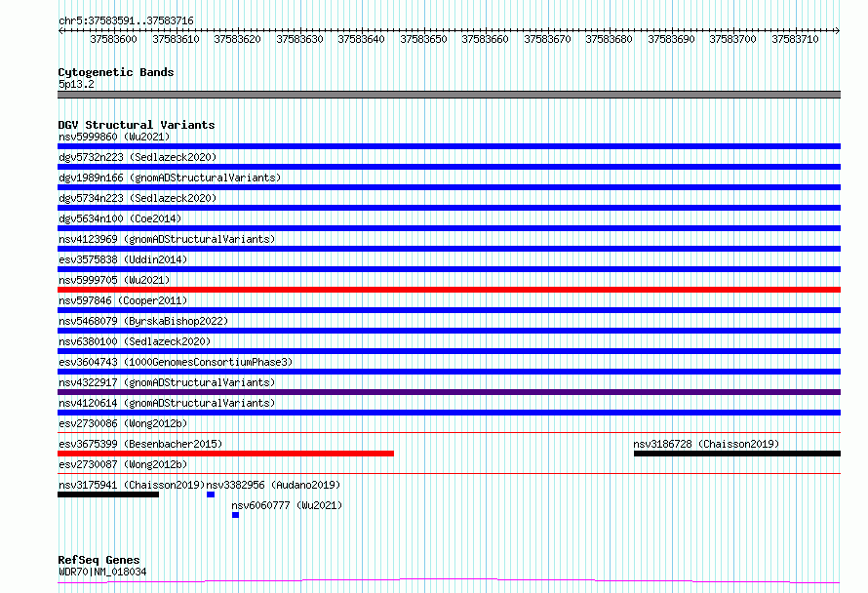868x593 pixels.
Task: Click the 5p13.2 band label
Action: coord(76,84)
